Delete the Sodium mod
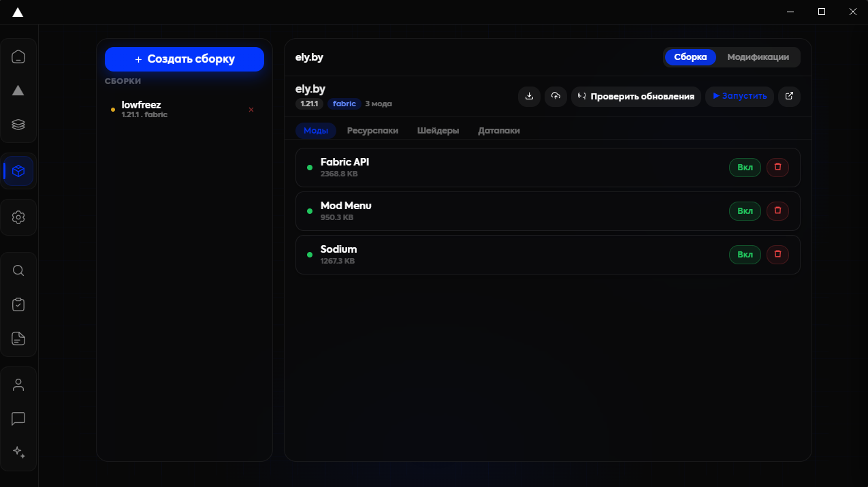Image resolution: width=868 pixels, height=487 pixels. pos(777,254)
